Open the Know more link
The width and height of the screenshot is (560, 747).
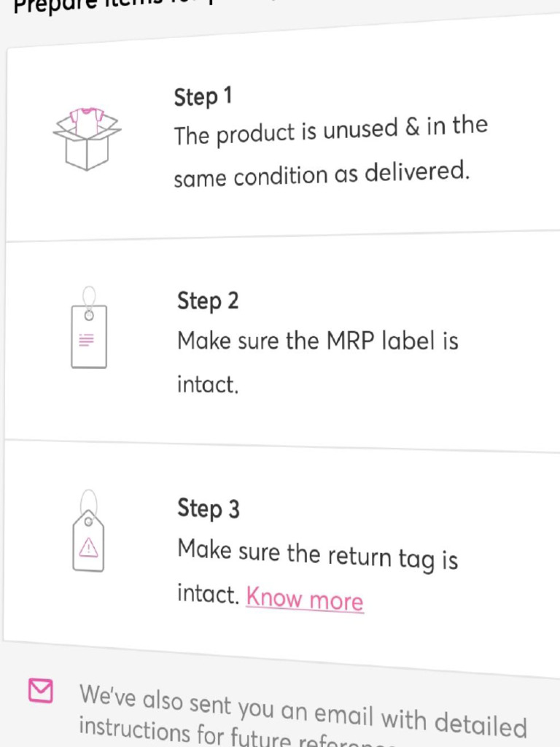click(x=305, y=600)
